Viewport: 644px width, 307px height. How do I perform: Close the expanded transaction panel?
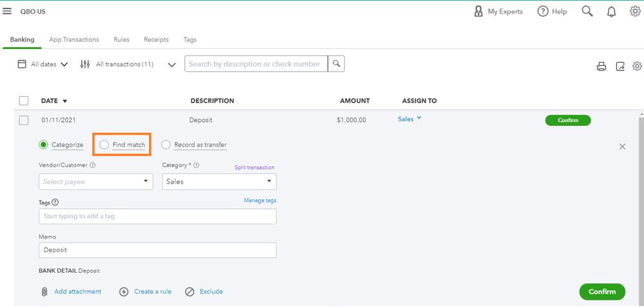coord(622,146)
